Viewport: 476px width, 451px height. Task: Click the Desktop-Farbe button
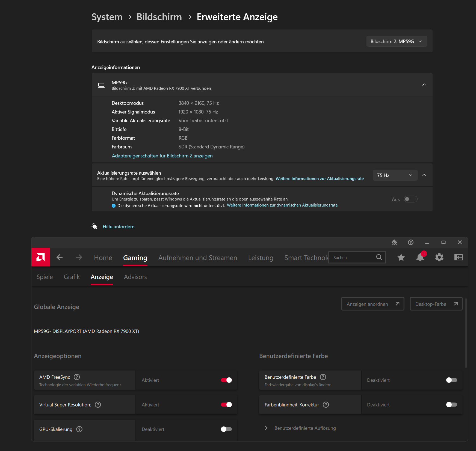(436, 304)
